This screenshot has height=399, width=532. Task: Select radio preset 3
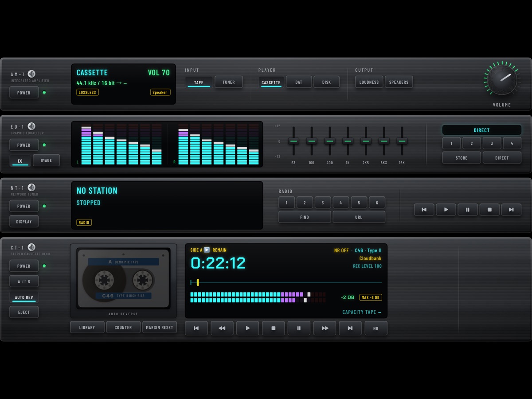(x=323, y=203)
